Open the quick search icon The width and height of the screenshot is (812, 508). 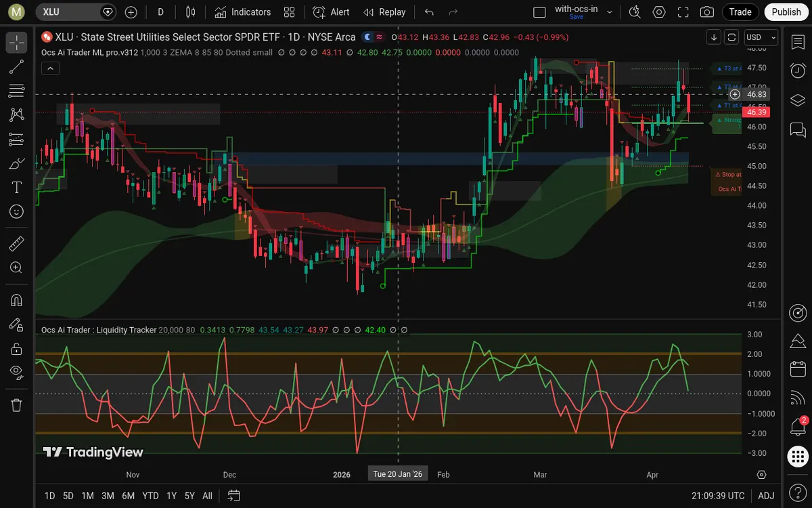[x=635, y=12]
